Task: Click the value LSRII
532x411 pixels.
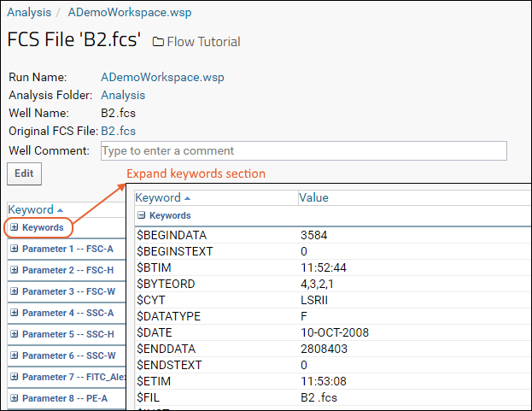Action: pyautogui.click(x=314, y=301)
